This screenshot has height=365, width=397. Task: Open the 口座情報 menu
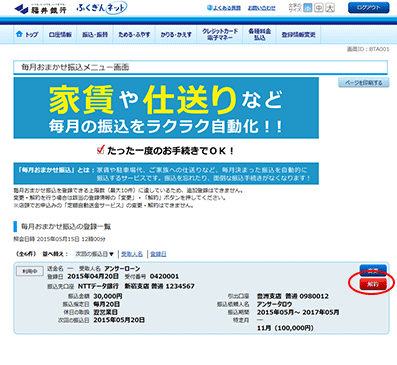click(60, 35)
